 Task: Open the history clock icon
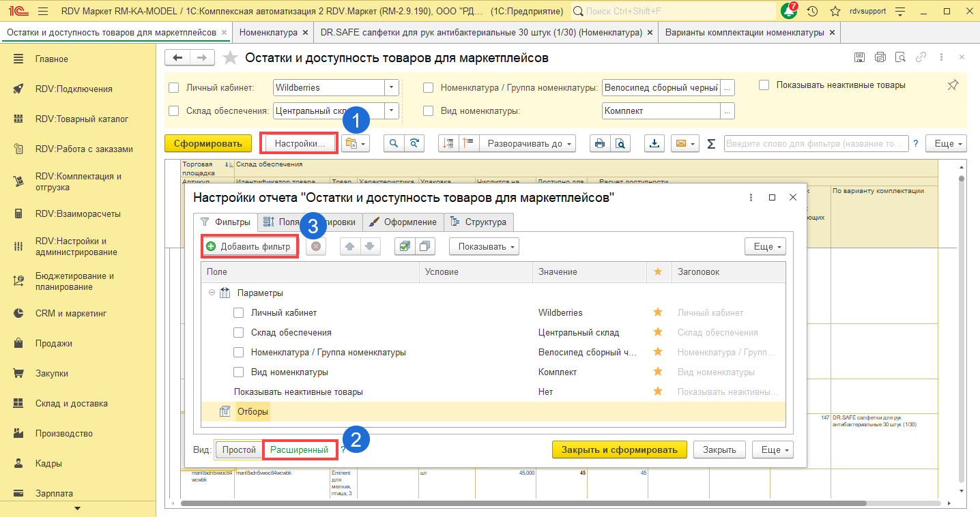[x=812, y=12]
